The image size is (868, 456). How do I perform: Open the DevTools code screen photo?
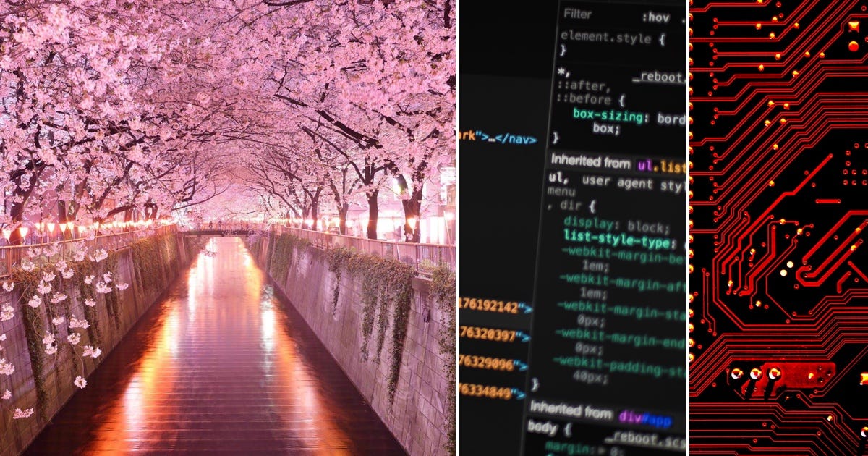click(572, 228)
